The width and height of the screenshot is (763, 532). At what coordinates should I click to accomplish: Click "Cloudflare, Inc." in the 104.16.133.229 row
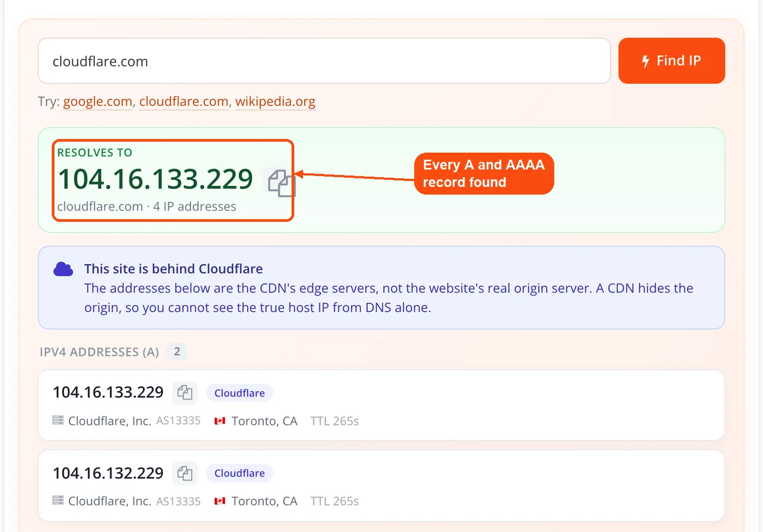110,421
